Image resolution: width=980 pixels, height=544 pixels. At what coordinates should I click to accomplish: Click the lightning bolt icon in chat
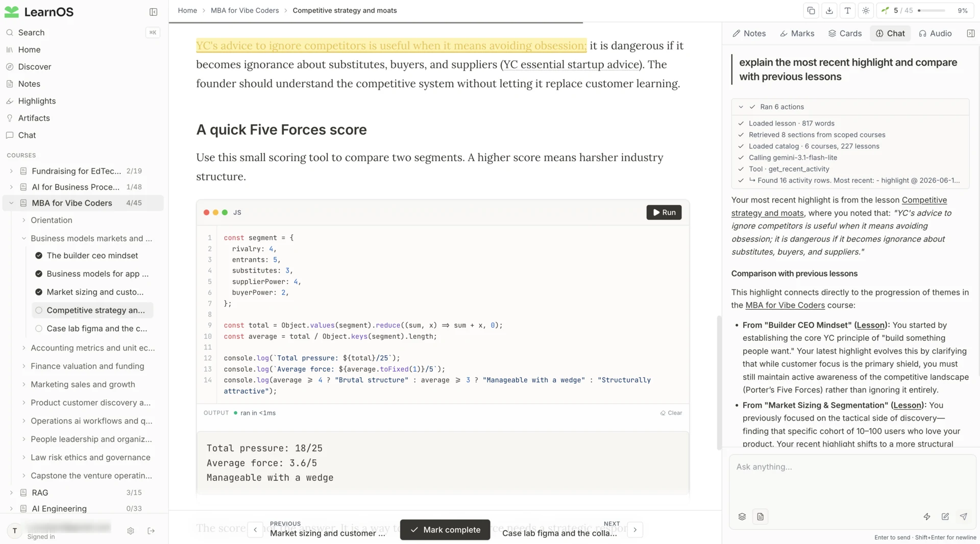coord(927,516)
